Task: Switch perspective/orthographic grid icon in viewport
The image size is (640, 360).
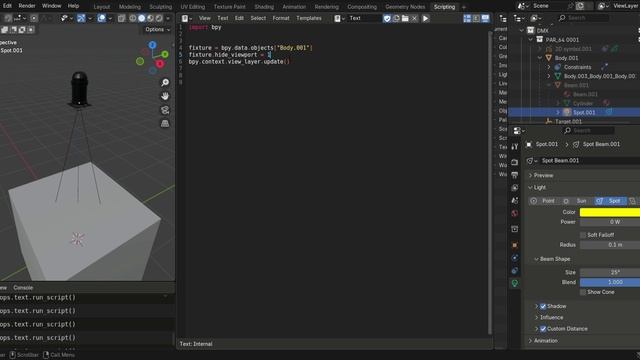Action: (165, 124)
